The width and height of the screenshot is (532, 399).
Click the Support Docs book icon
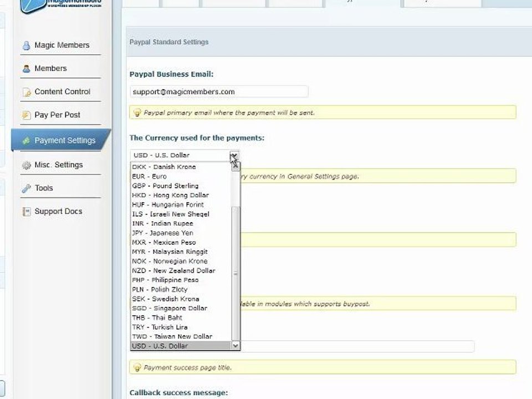[x=26, y=211]
